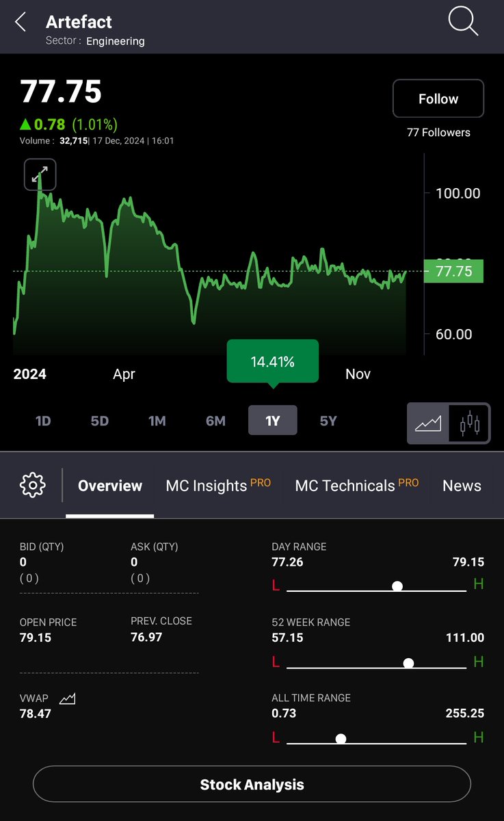Image resolution: width=504 pixels, height=821 pixels.
Task: Click the 60.00 axis label
Action: pyautogui.click(x=454, y=335)
